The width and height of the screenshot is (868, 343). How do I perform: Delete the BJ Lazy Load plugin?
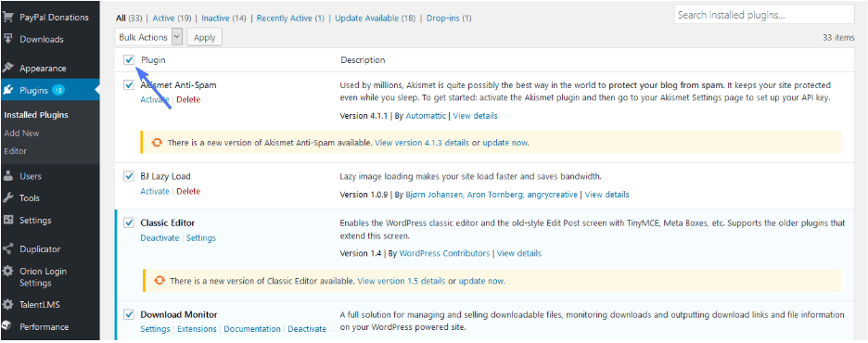coord(188,191)
